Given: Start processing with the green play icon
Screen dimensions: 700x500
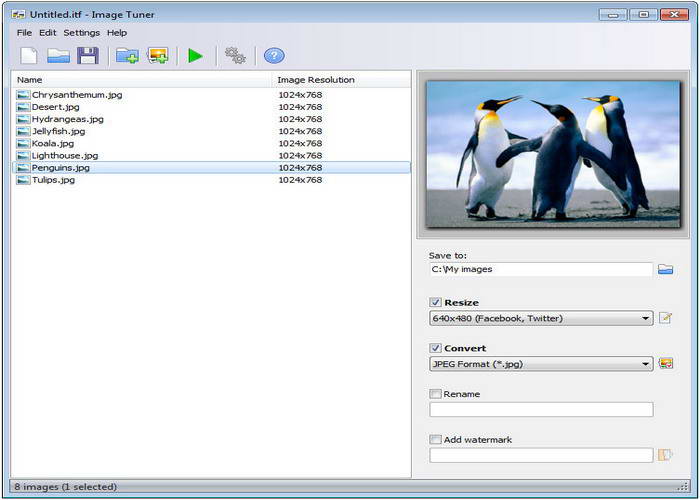Looking at the screenshot, I should [x=195, y=56].
